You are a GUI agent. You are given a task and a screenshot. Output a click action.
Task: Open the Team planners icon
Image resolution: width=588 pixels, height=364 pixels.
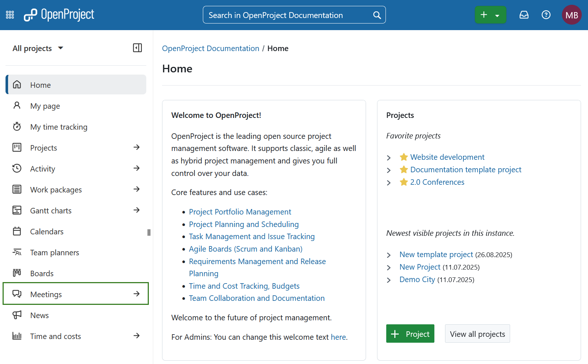click(x=17, y=252)
